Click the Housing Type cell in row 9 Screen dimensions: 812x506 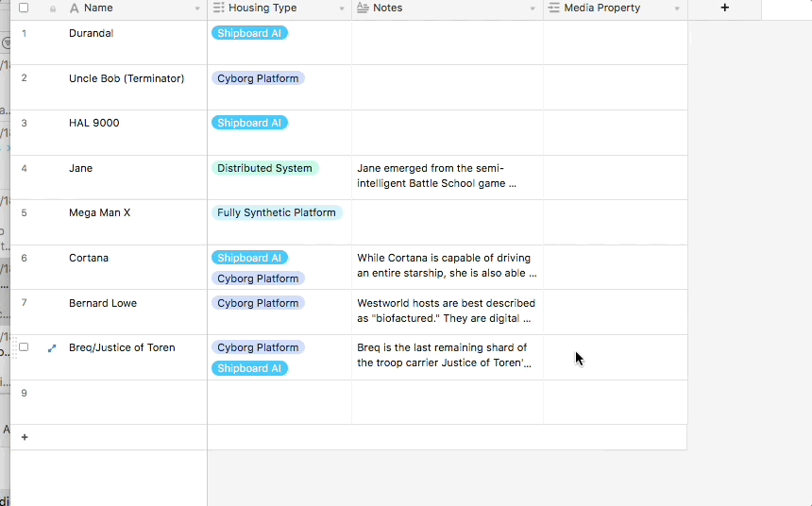click(x=279, y=402)
